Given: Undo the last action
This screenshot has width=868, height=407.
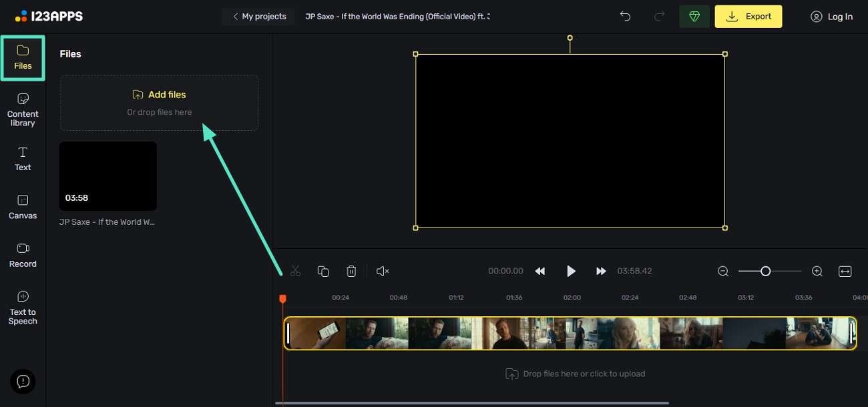Looking at the screenshot, I should [x=625, y=17].
